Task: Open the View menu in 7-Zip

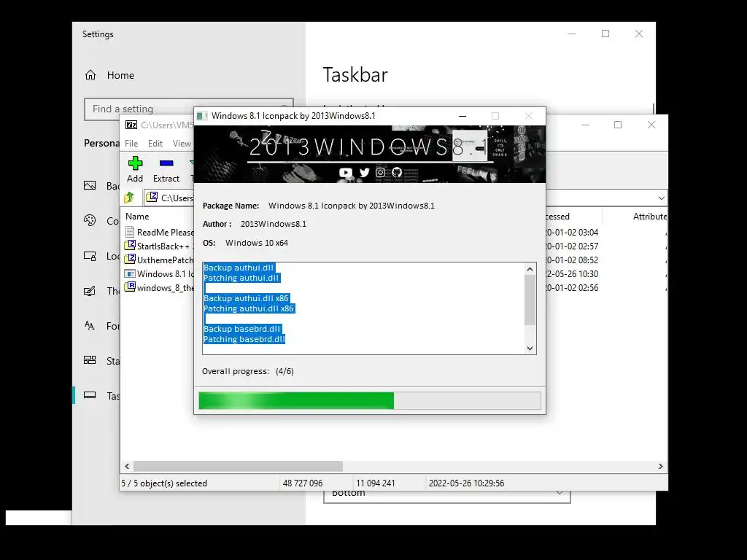Action: point(182,144)
